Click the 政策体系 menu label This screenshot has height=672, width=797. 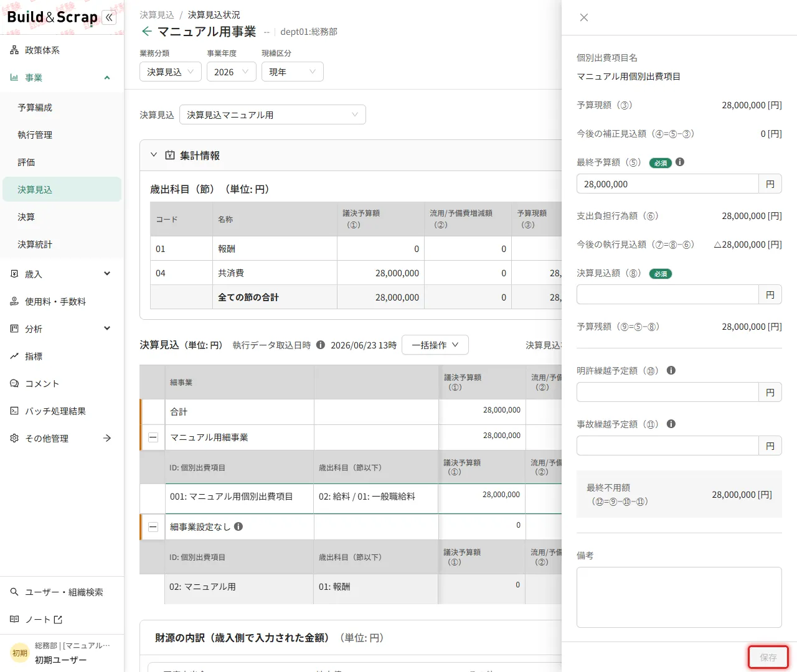pyautogui.click(x=42, y=50)
